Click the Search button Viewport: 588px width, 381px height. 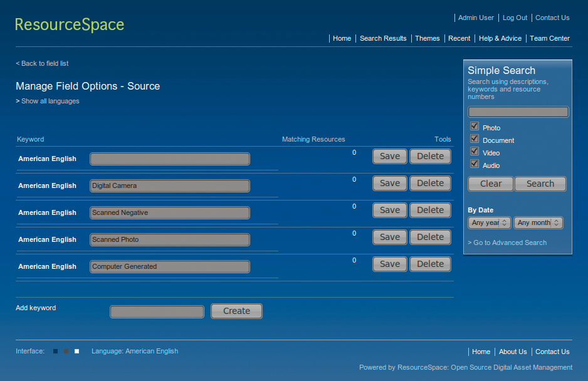coord(540,184)
